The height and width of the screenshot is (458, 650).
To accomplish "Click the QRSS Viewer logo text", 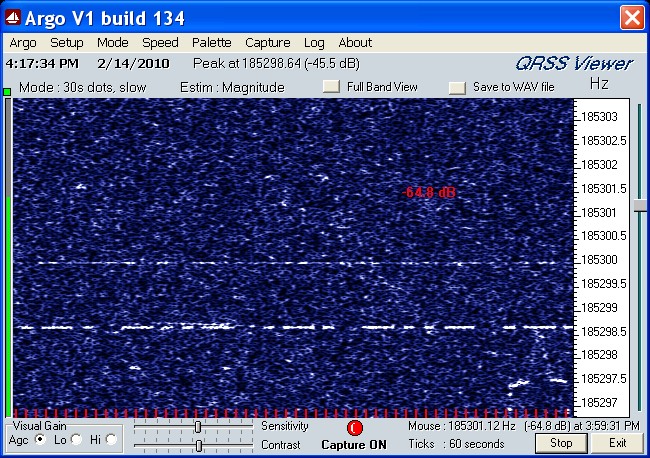I will click(574, 64).
